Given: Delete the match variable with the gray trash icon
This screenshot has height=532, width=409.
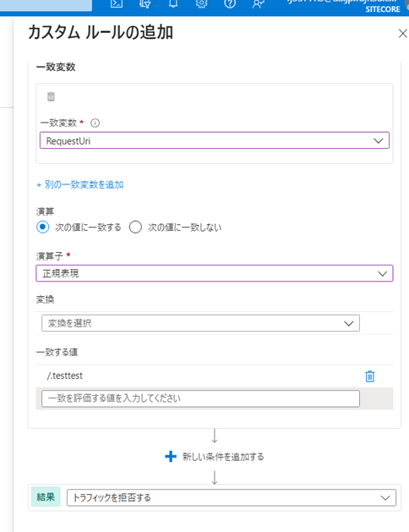Looking at the screenshot, I should [51, 96].
